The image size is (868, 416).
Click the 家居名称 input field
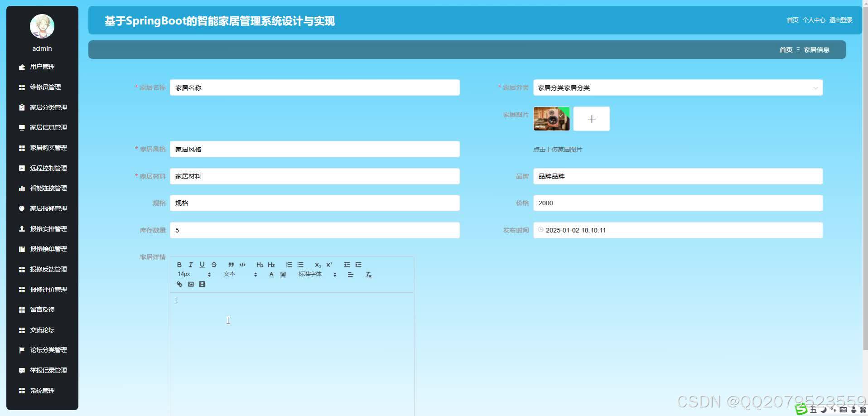[315, 87]
